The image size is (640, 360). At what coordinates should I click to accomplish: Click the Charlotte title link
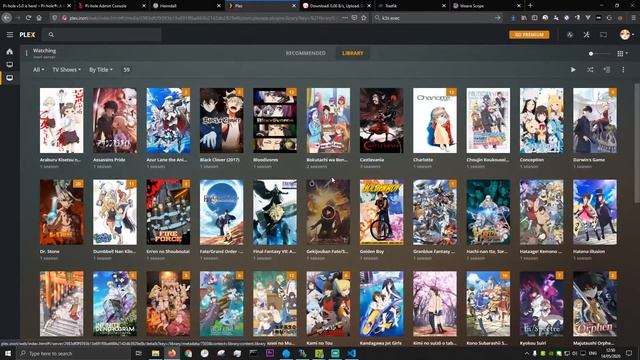pos(423,160)
